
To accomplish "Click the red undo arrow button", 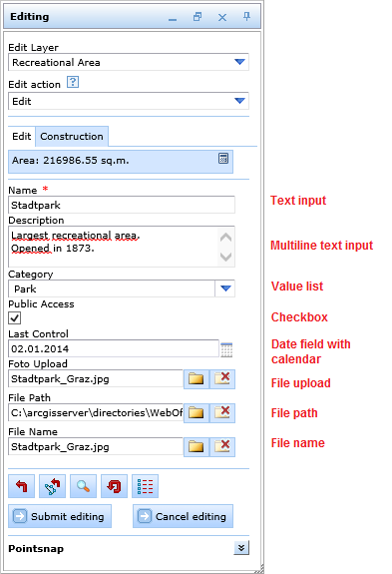I will click(21, 486).
